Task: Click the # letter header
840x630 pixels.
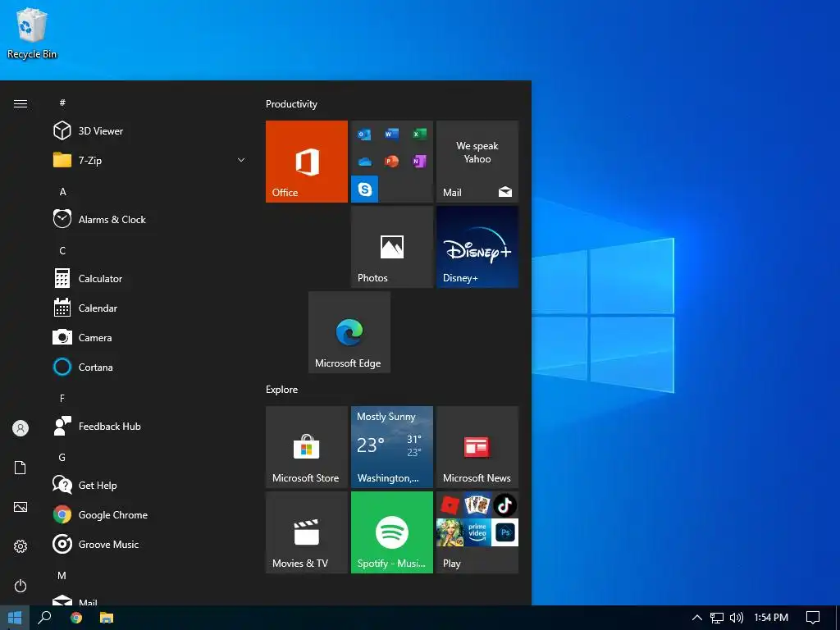Action: [x=62, y=103]
